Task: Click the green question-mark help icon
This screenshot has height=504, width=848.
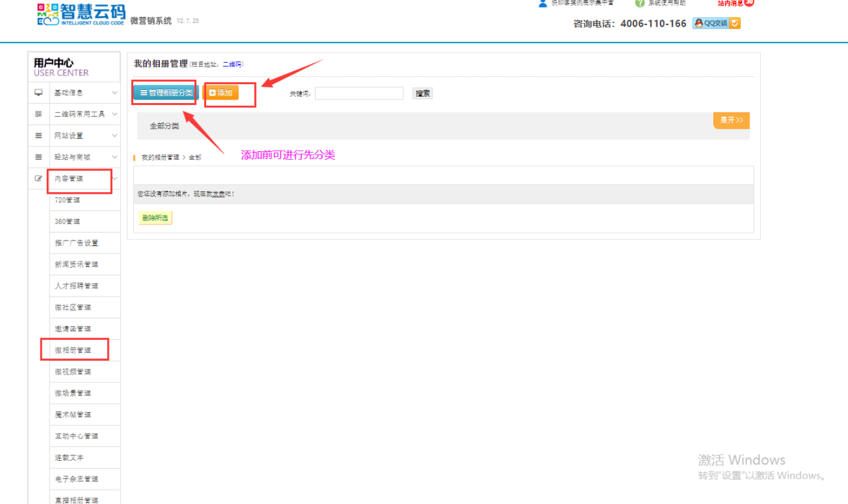Action: pyautogui.click(x=639, y=4)
